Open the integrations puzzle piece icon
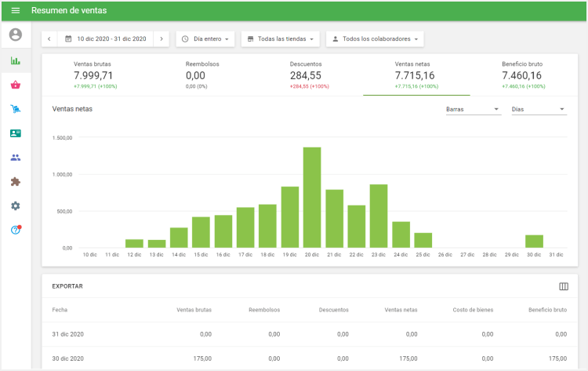The height and width of the screenshot is (371, 588). 16,181
